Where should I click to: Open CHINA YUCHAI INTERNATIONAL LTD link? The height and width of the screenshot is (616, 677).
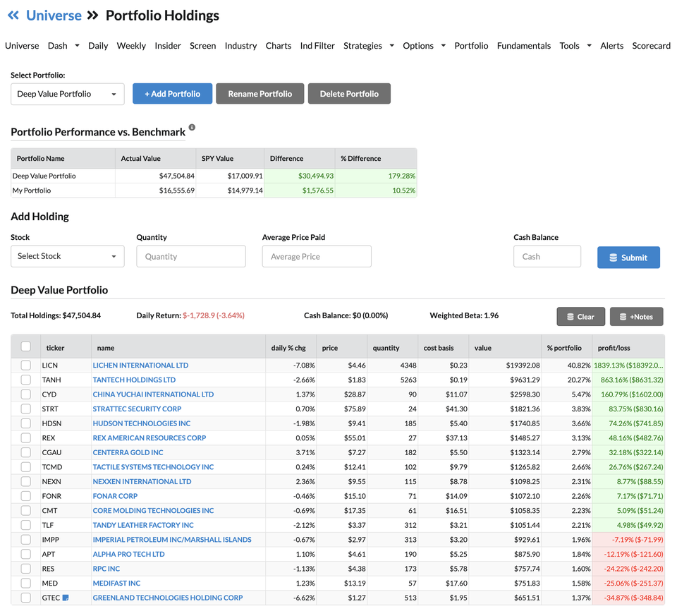click(153, 394)
